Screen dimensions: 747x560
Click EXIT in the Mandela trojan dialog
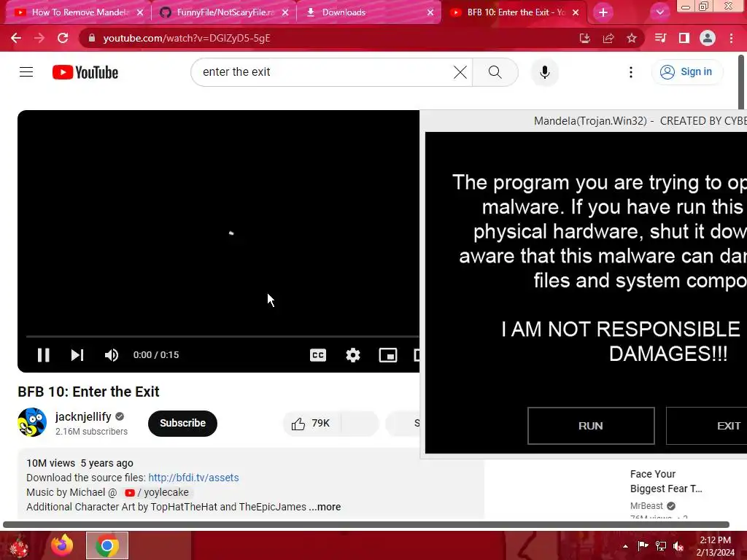tap(707, 425)
